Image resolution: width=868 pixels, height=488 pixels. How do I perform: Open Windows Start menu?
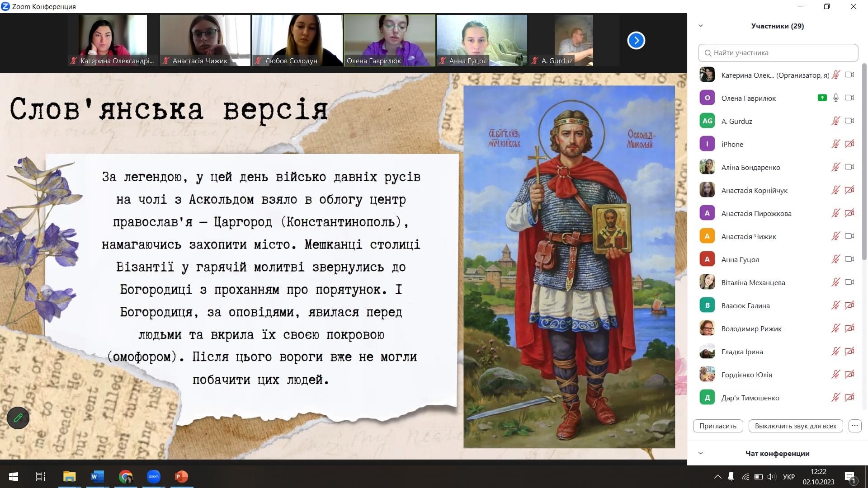(14, 476)
